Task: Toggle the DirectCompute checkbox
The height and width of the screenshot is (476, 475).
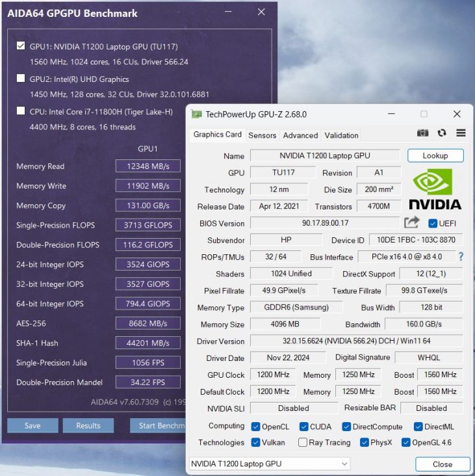Action: point(346,427)
